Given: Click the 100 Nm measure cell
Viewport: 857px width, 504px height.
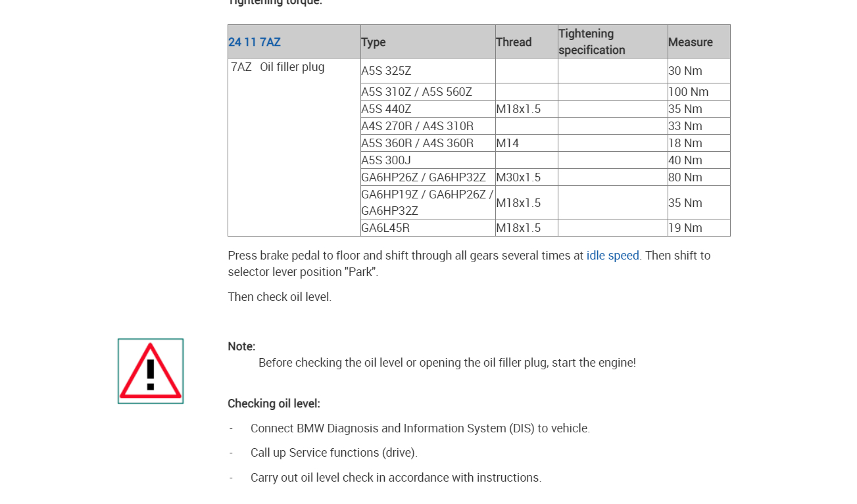Looking at the screenshot, I should click(689, 92).
